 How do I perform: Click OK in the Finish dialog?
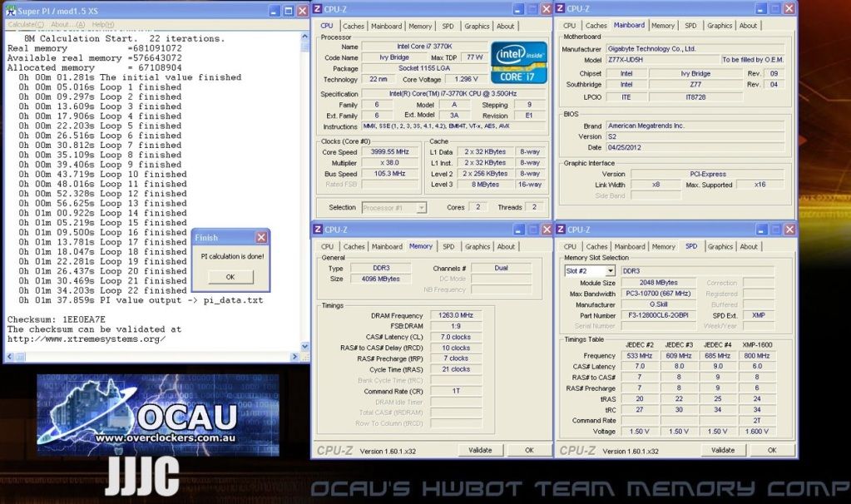[230, 277]
